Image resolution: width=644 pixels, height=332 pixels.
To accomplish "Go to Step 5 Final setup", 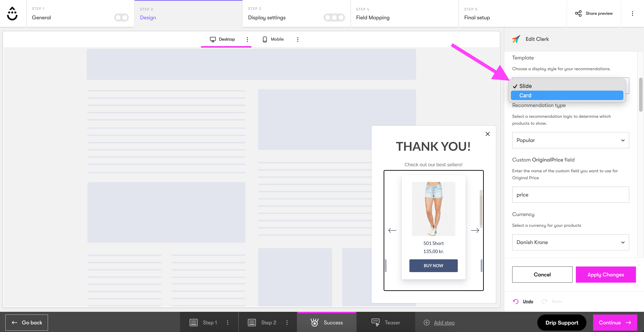I will click(x=512, y=13).
